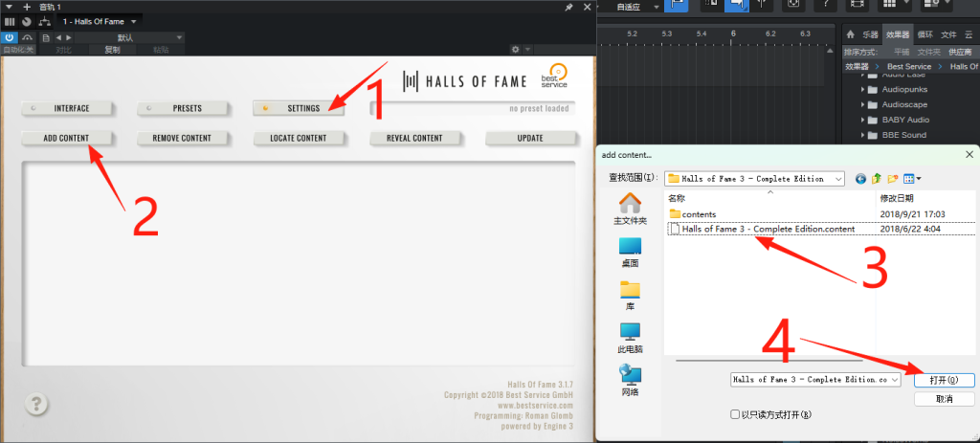Open the question mark help button
This screenshot has width=980, height=443.
pos(37,404)
